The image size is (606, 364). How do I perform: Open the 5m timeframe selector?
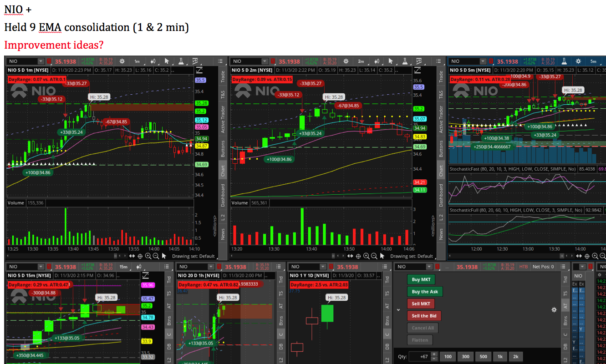(x=593, y=61)
